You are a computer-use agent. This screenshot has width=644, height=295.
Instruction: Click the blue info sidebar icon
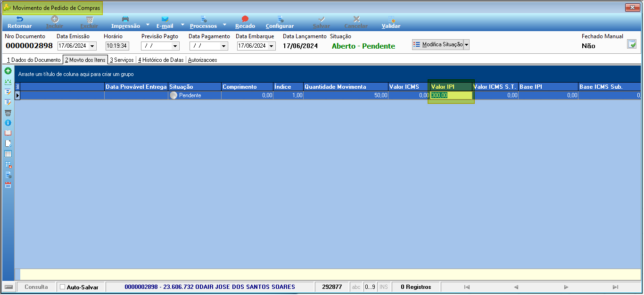[8, 123]
